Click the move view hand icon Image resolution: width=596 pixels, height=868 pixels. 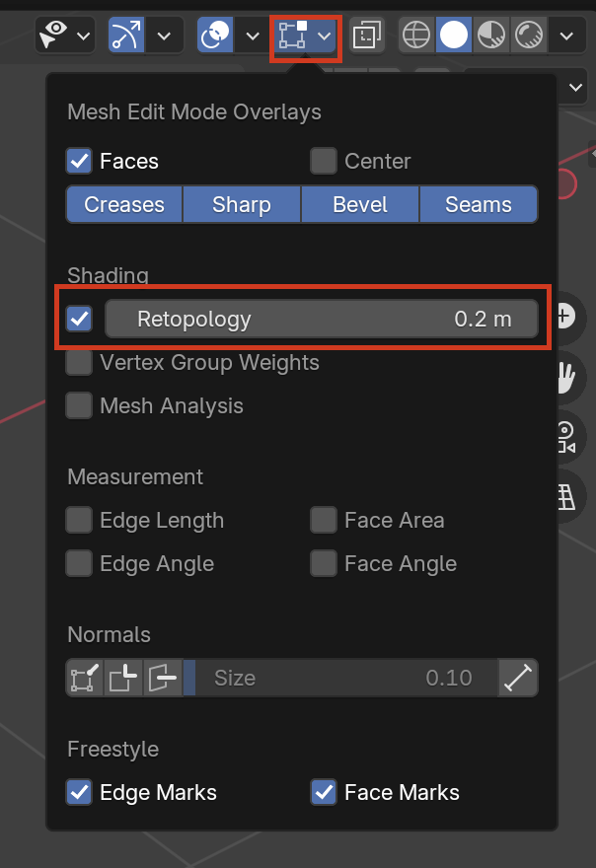(x=581, y=378)
